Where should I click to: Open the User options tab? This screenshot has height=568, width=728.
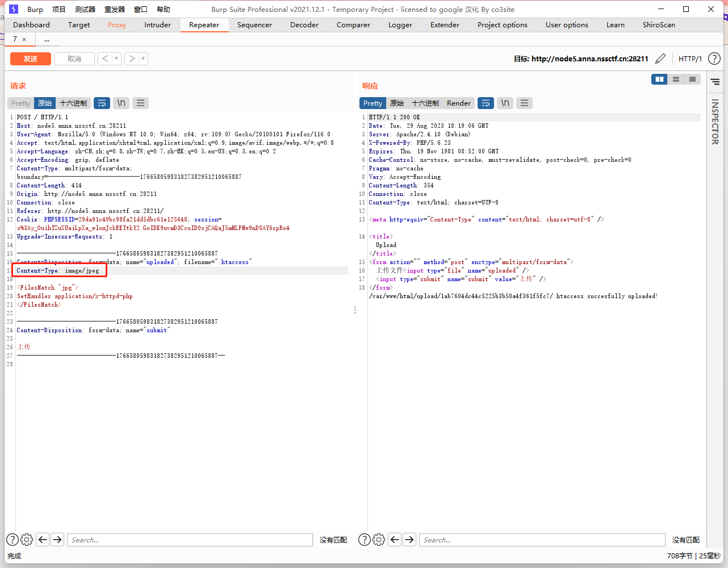click(x=567, y=24)
